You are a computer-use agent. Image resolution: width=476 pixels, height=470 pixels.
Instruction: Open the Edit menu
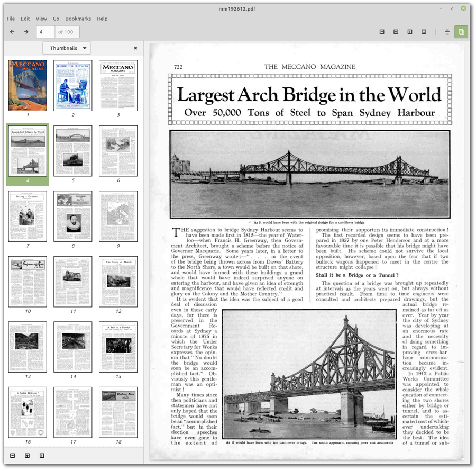click(x=25, y=19)
